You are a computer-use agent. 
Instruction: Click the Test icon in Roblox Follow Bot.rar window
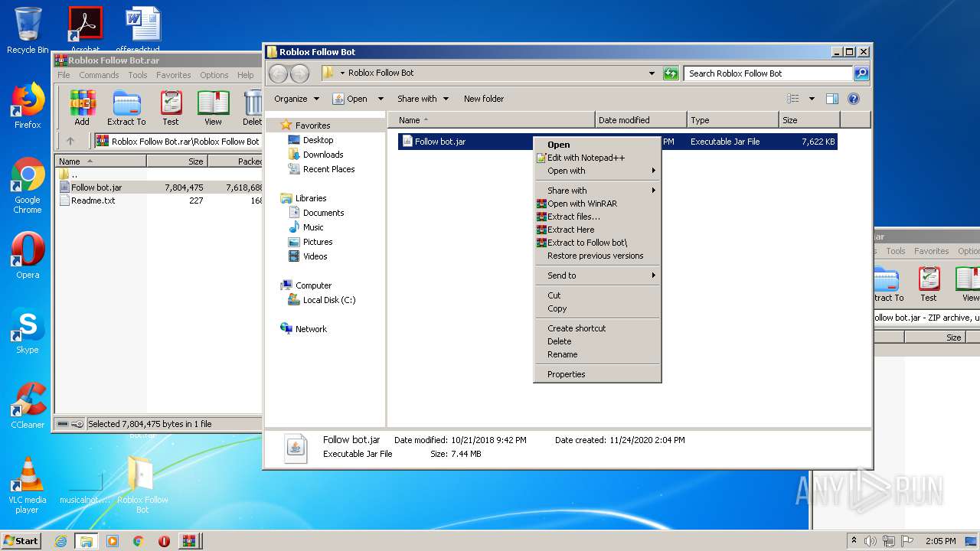171,107
